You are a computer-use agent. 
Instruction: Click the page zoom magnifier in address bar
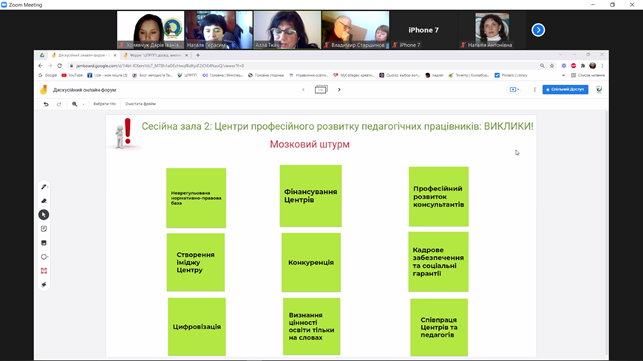coord(542,66)
